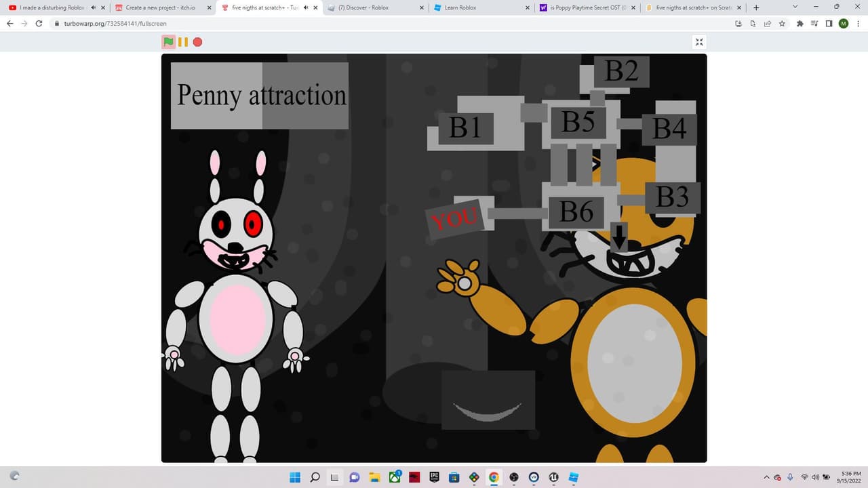Open the Extensions puzzle menu
The height and width of the screenshot is (488, 868).
800,23
